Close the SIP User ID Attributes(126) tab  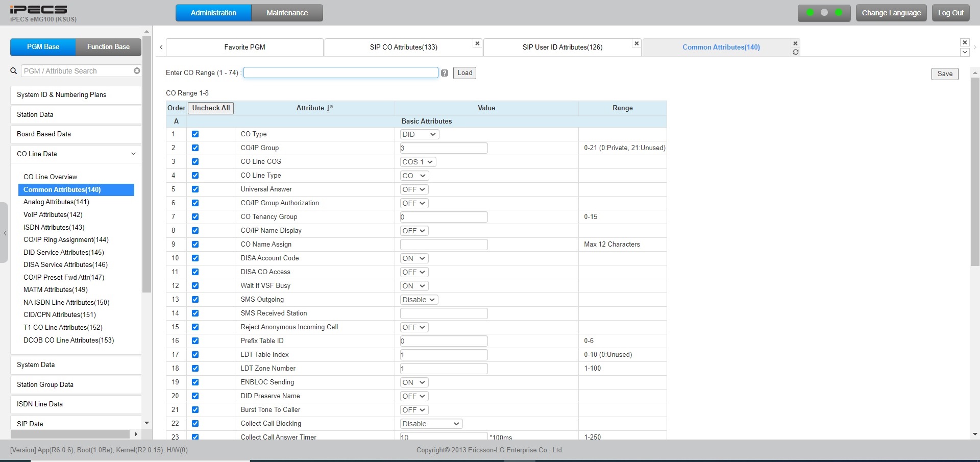636,43
